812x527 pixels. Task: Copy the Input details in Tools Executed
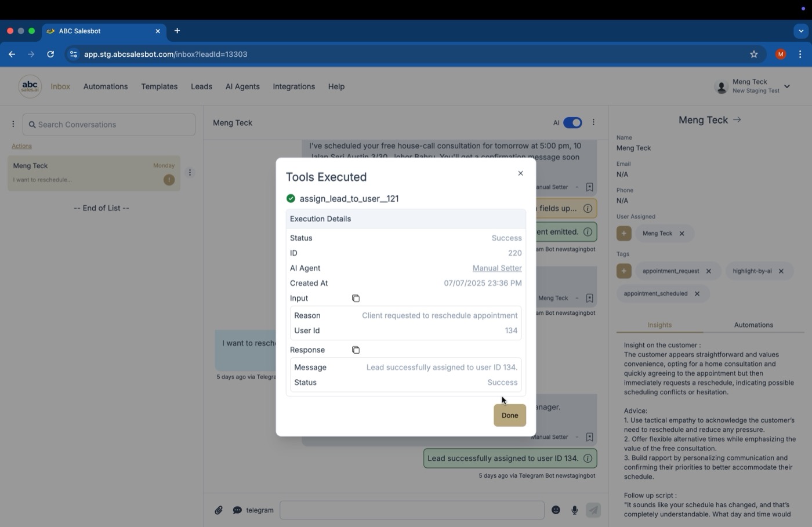click(356, 299)
